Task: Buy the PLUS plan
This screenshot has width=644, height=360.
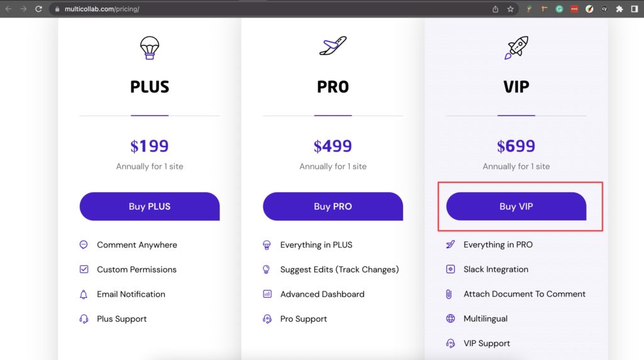Action: [150, 207]
